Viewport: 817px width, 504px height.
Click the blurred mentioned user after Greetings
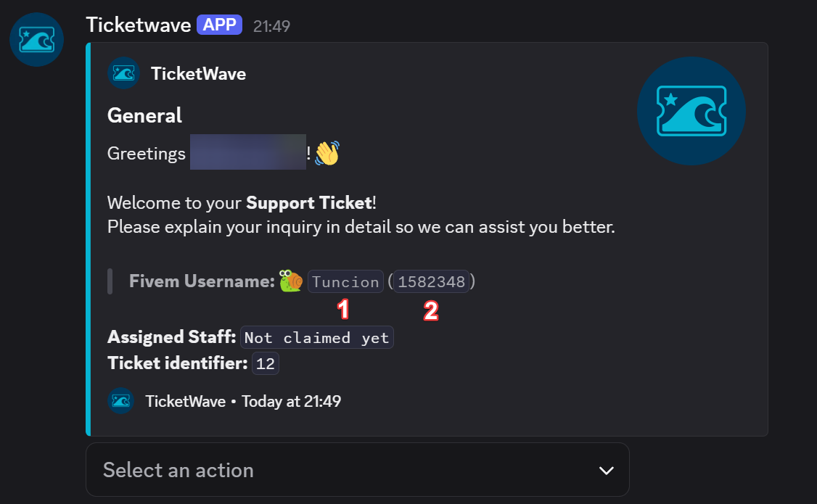click(248, 152)
